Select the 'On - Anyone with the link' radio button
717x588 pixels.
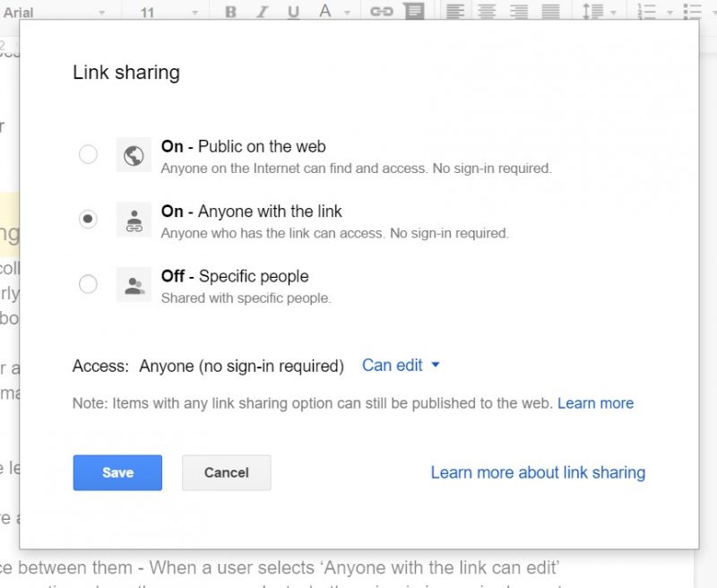tap(88, 219)
